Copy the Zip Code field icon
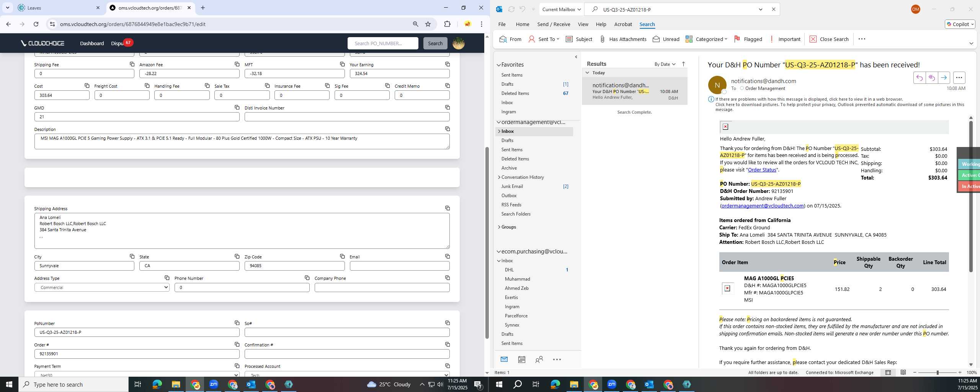Image resolution: width=980 pixels, height=392 pixels. pos(342,256)
